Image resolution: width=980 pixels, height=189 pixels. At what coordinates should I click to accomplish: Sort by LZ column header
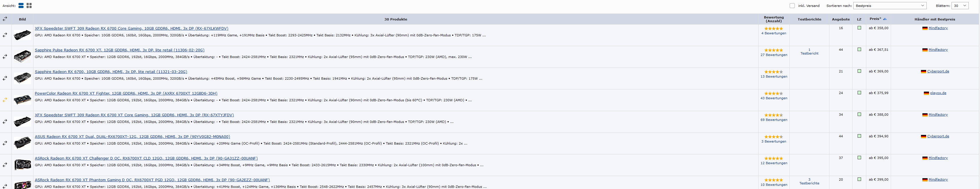(x=859, y=19)
